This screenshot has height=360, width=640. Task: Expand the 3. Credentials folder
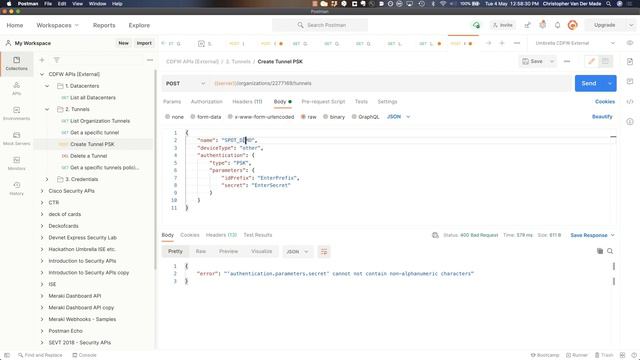tap(47, 179)
